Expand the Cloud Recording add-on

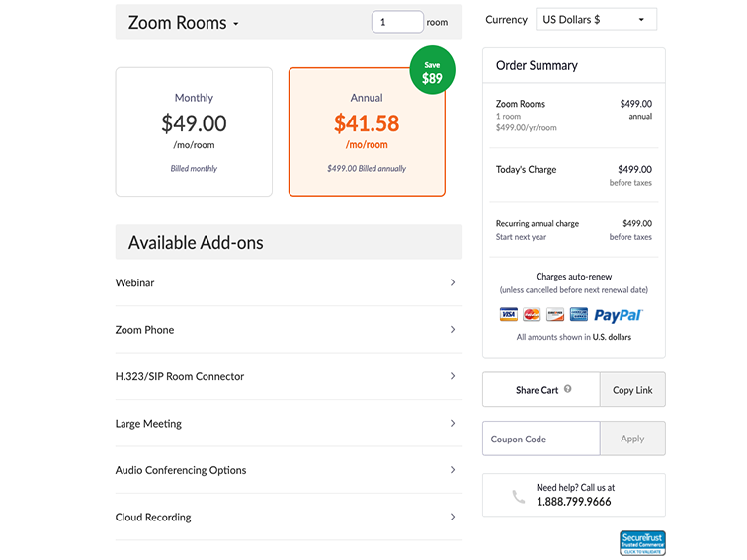point(288,518)
